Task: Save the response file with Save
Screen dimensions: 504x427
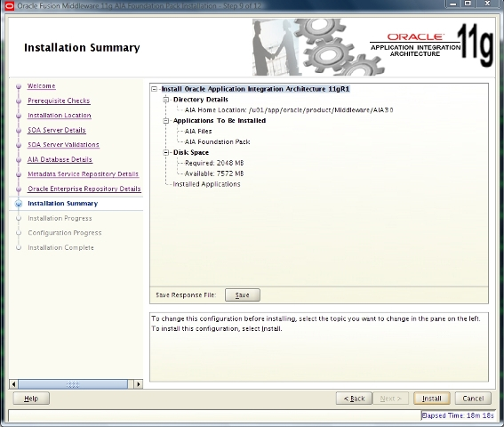Action: click(242, 294)
